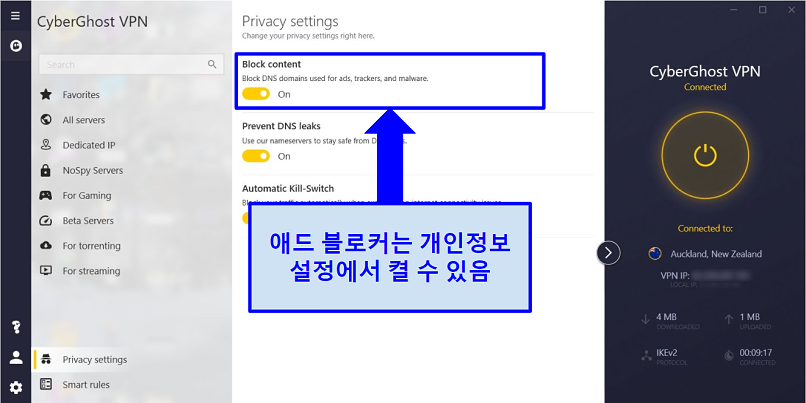Disconnect using the yellow power button
The width and height of the screenshot is (806, 403).
point(705,155)
